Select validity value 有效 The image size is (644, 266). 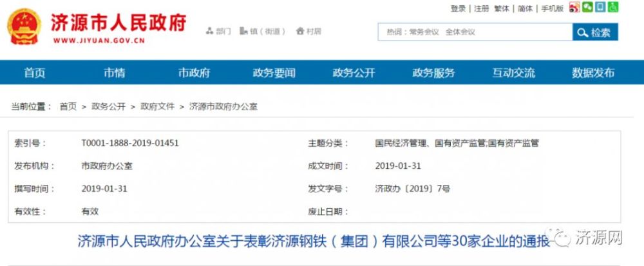[x=90, y=212]
